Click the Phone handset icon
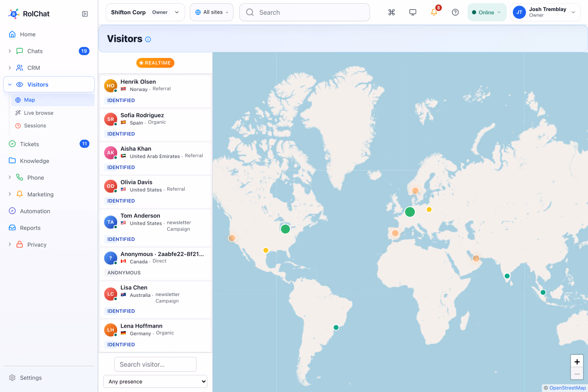Screen dimensions: 588x392 [20, 177]
